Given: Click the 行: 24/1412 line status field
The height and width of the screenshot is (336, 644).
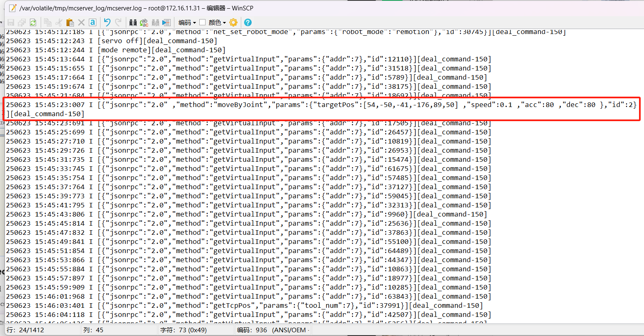Looking at the screenshot, I should tap(26, 330).
